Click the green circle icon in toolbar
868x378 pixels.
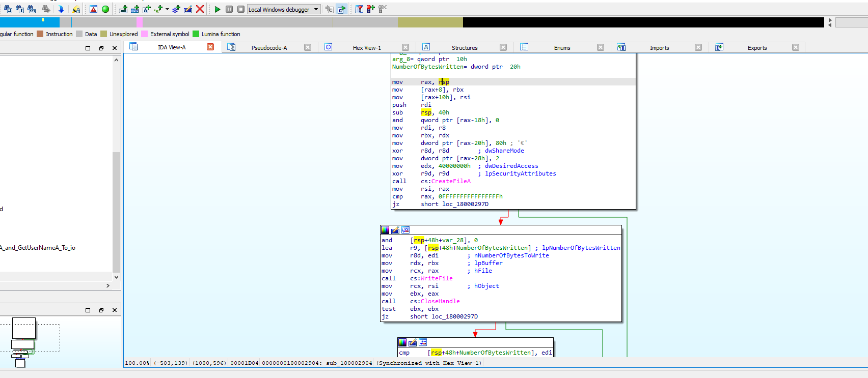[105, 9]
